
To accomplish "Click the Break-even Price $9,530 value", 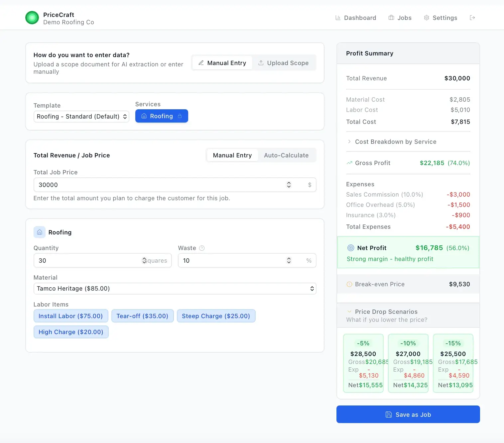I will tap(459, 284).
